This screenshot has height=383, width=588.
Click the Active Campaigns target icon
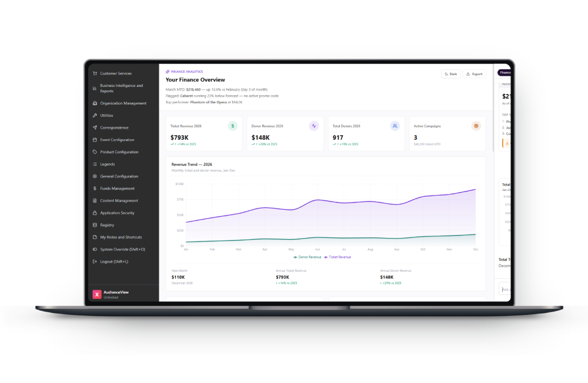click(x=476, y=126)
